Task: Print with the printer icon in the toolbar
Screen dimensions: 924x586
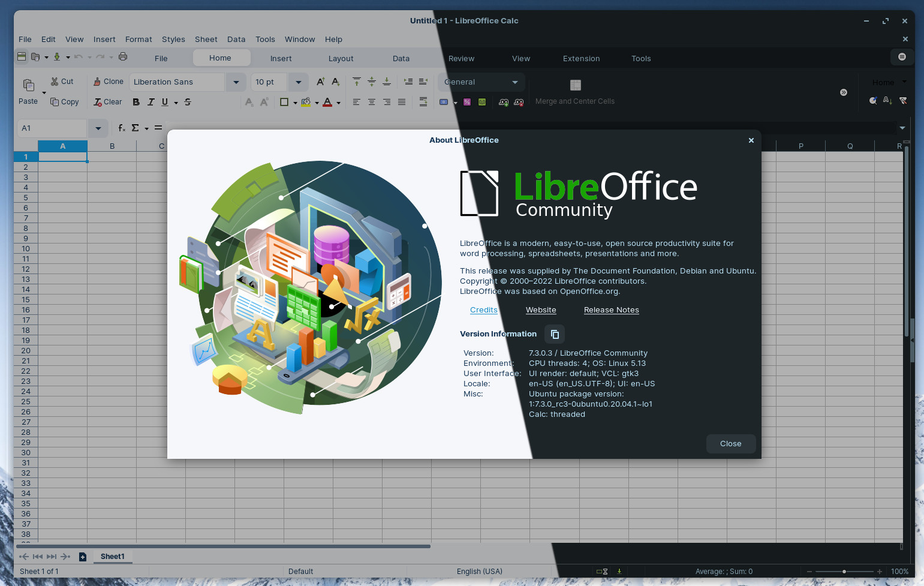Action: (x=123, y=56)
